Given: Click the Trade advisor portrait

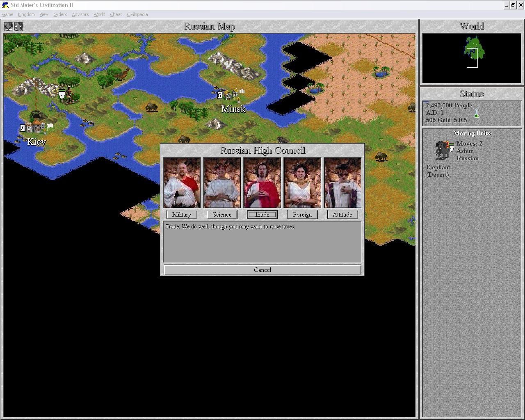Looking at the screenshot, I should point(262,183).
